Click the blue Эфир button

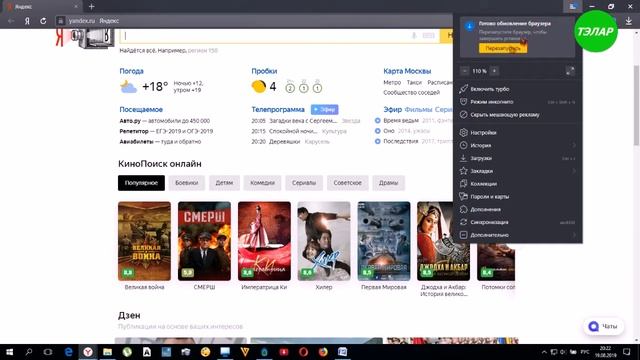tap(324, 109)
